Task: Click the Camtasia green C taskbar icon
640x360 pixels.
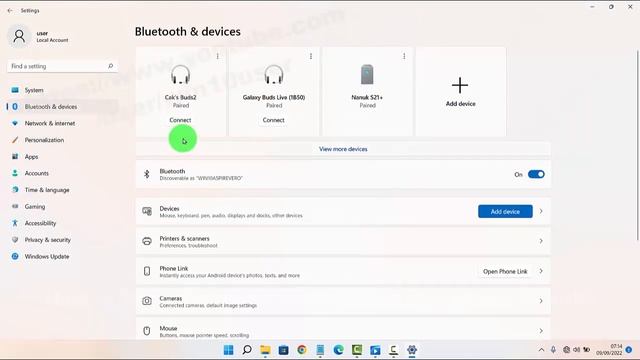Action: (357, 350)
